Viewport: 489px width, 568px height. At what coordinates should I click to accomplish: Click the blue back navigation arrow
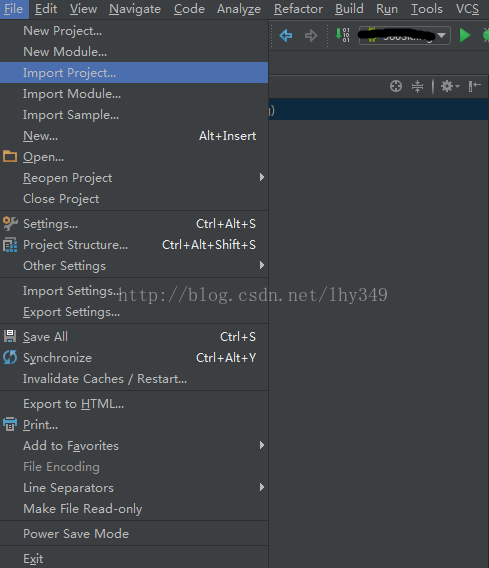click(286, 36)
